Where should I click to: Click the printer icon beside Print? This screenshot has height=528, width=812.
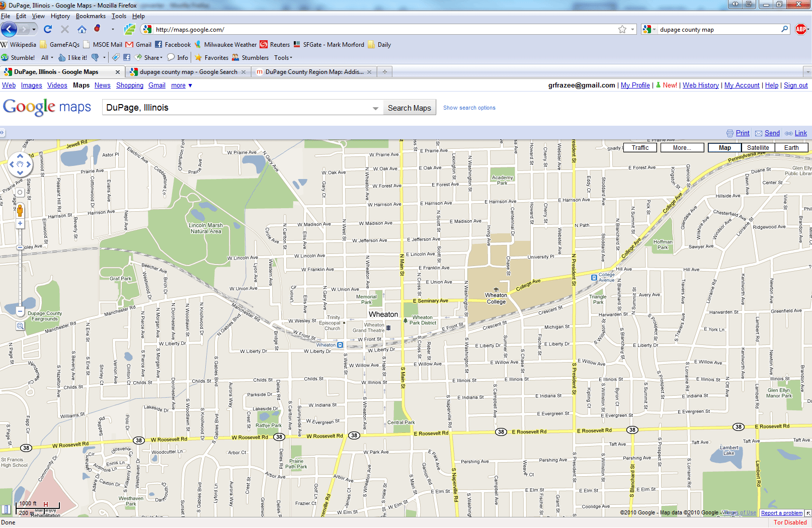[x=730, y=133]
